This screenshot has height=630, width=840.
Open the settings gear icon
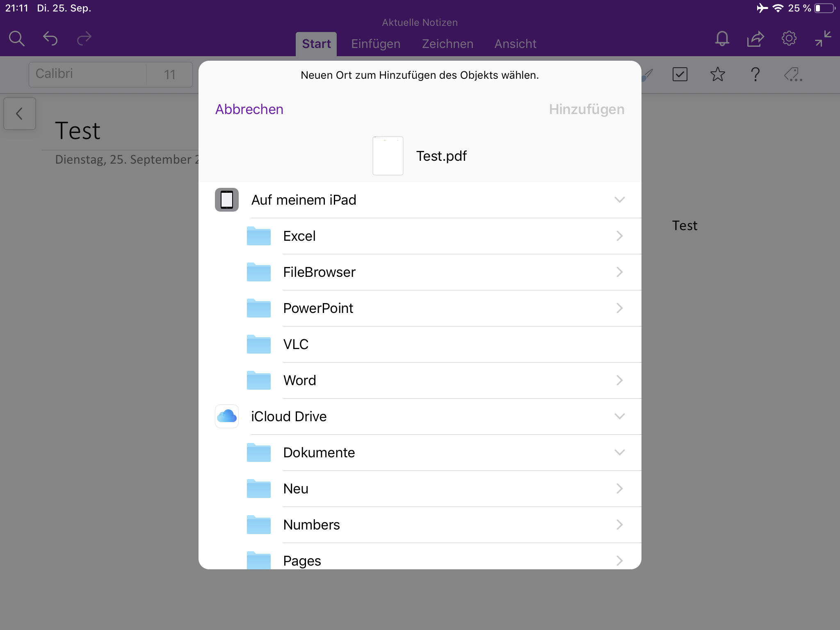[789, 39]
